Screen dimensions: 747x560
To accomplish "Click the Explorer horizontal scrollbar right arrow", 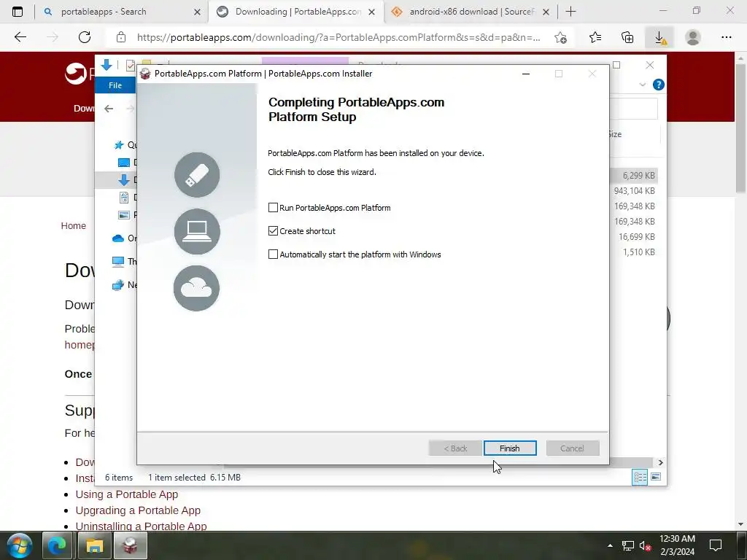I will tap(660, 462).
